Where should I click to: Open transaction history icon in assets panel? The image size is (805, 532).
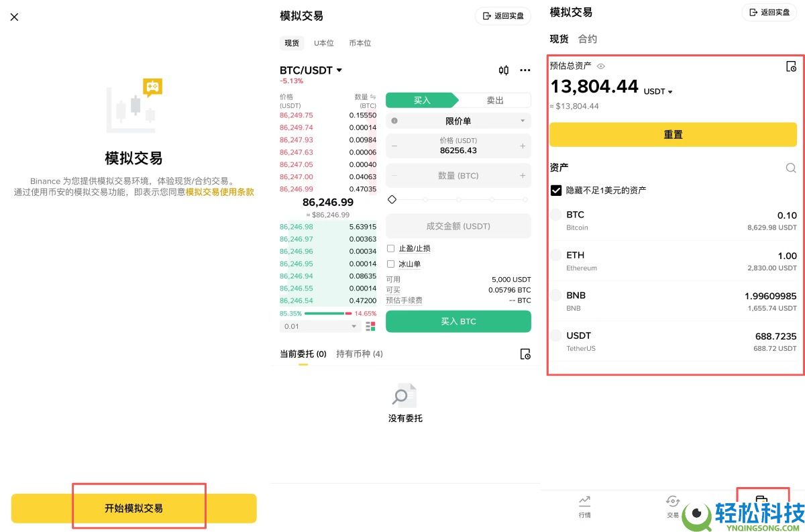[x=792, y=66]
